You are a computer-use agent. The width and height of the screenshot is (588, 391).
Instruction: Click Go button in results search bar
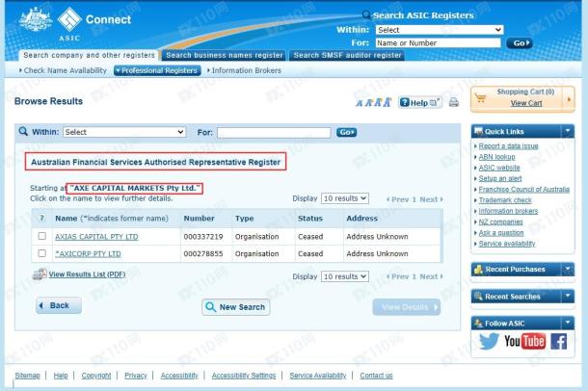coord(346,132)
